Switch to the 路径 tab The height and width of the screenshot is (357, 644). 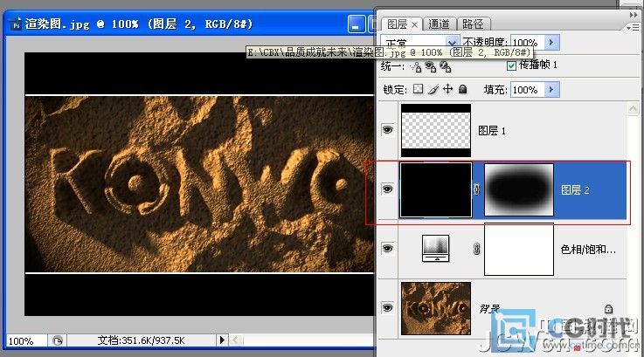point(473,24)
